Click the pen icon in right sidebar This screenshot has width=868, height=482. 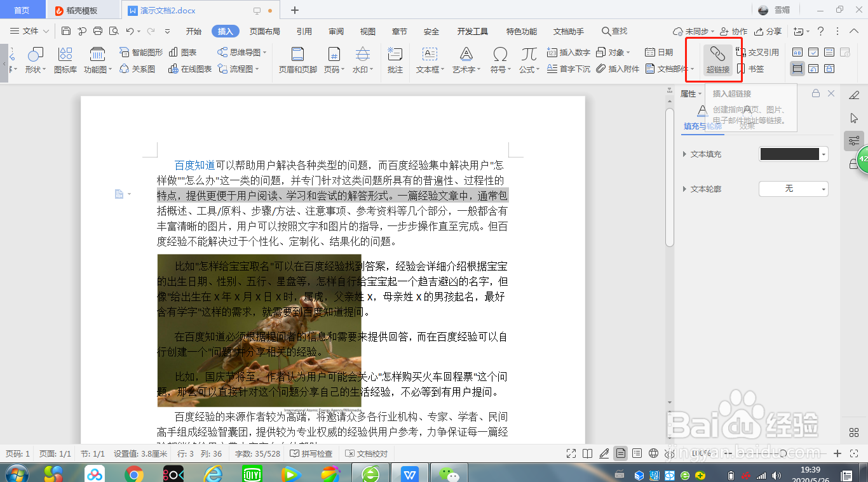(x=854, y=95)
